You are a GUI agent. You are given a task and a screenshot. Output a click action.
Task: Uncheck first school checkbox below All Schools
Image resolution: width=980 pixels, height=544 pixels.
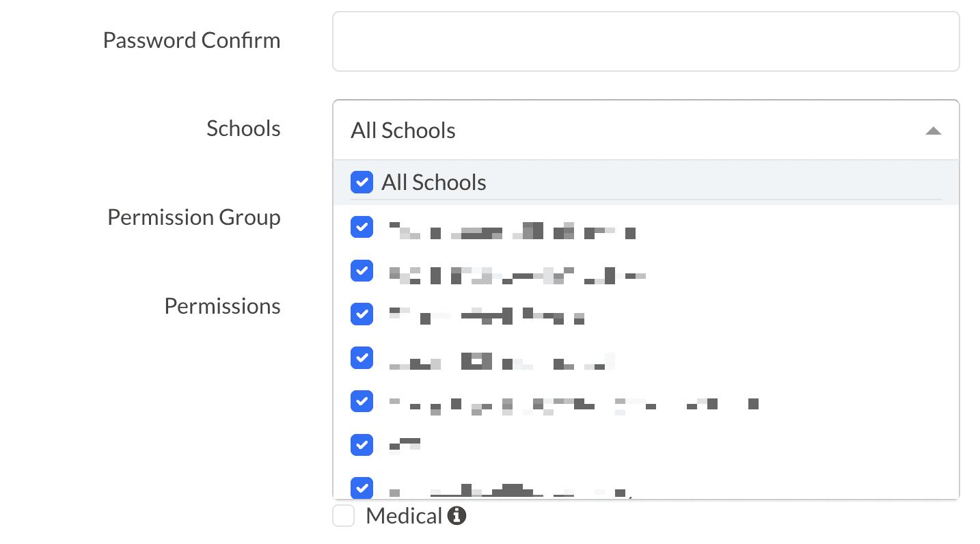click(362, 228)
